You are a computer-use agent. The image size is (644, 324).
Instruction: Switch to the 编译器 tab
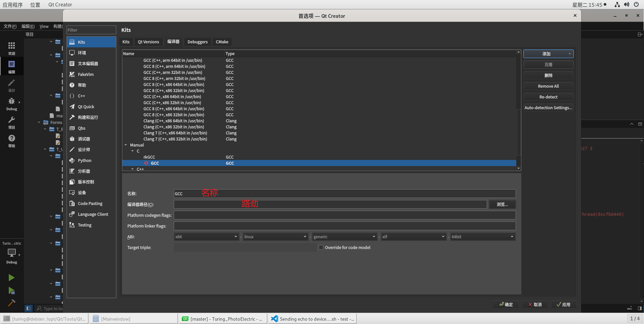[173, 41]
